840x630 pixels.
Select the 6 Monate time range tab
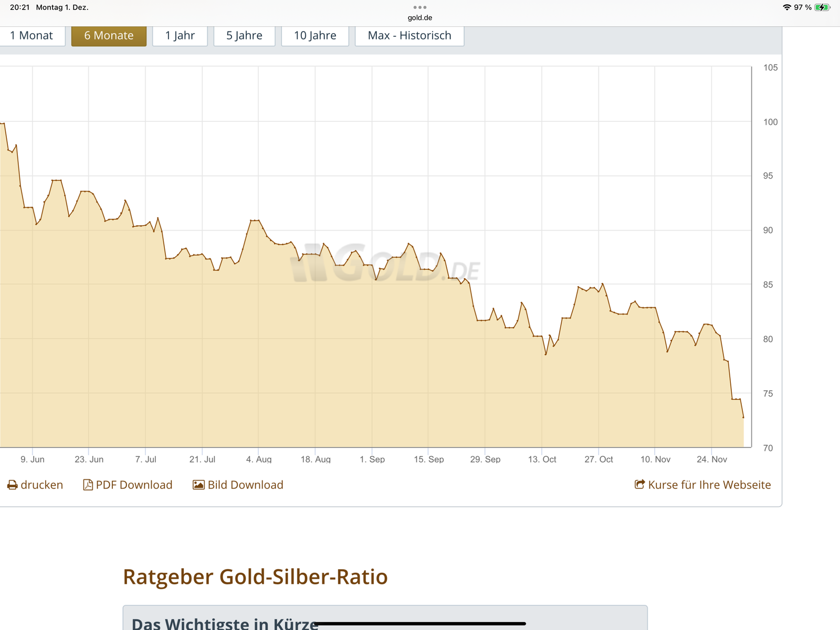click(x=109, y=36)
